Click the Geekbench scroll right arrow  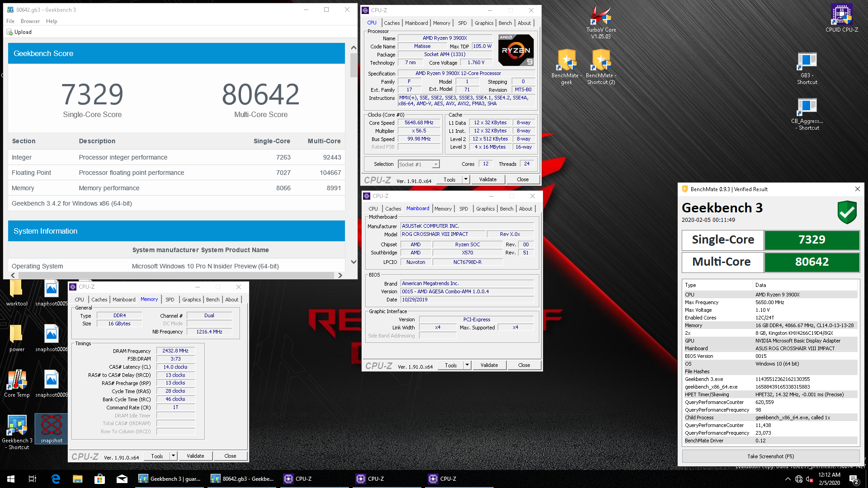pyautogui.click(x=340, y=275)
